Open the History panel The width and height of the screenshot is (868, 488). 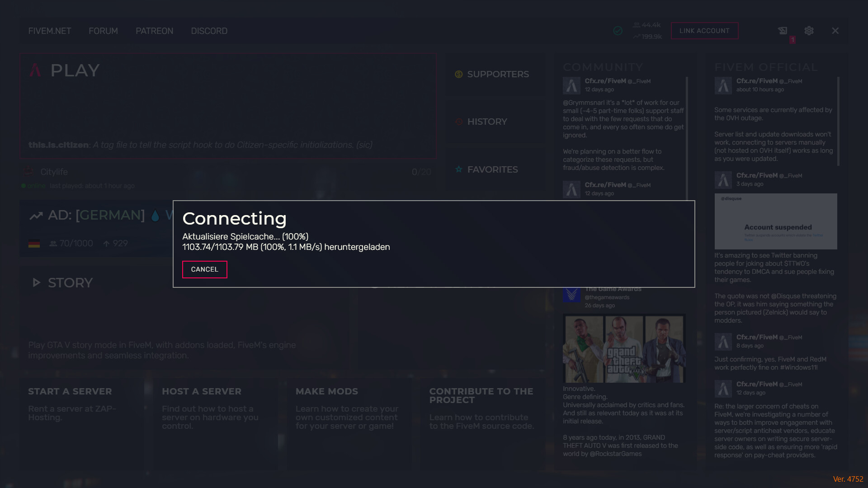click(487, 122)
